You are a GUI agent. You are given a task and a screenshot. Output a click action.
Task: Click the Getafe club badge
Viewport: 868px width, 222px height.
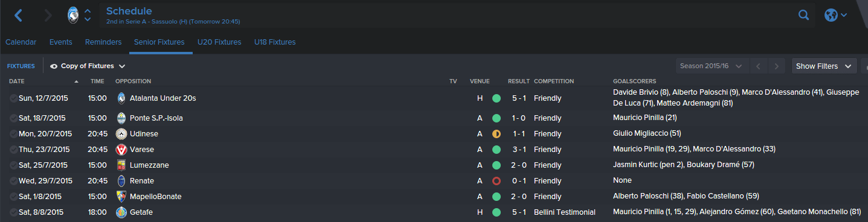click(121, 212)
